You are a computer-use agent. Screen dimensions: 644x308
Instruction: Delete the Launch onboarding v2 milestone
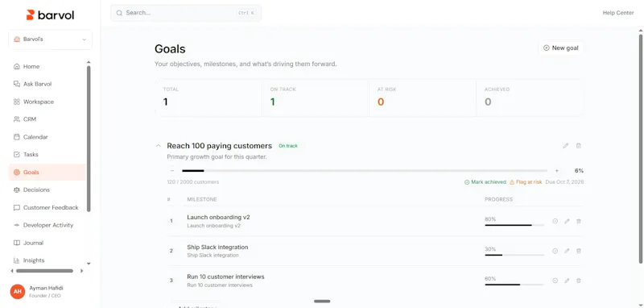coord(579,221)
